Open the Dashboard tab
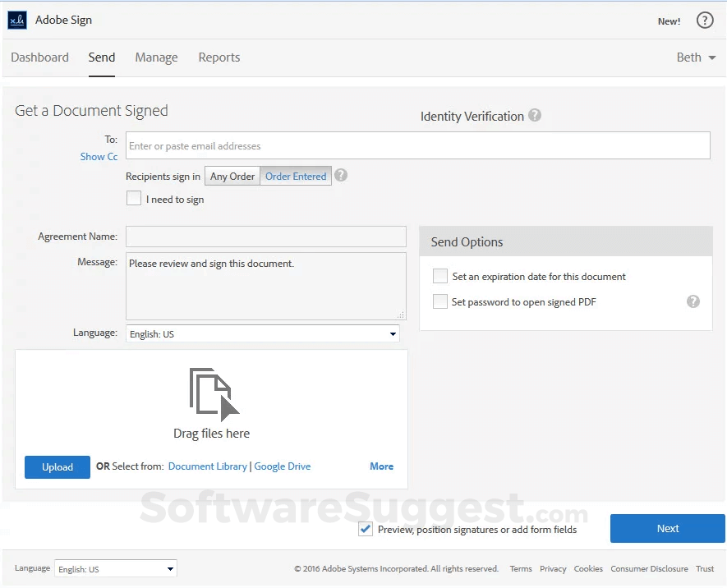 tap(39, 57)
